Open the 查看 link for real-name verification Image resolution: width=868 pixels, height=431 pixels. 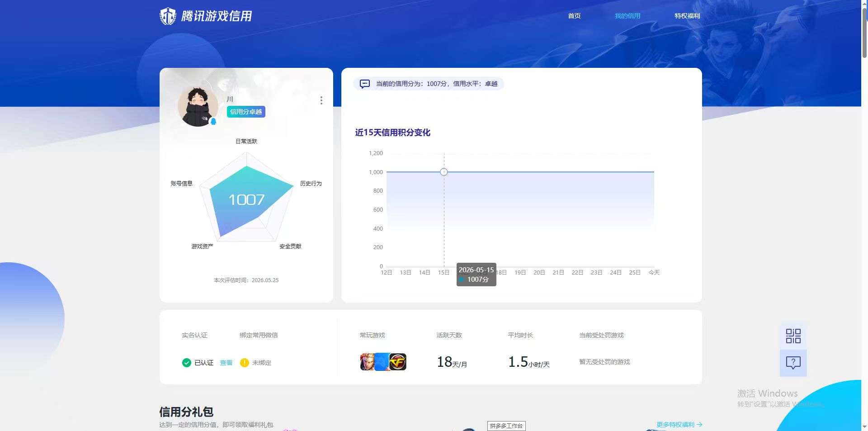[226, 363]
